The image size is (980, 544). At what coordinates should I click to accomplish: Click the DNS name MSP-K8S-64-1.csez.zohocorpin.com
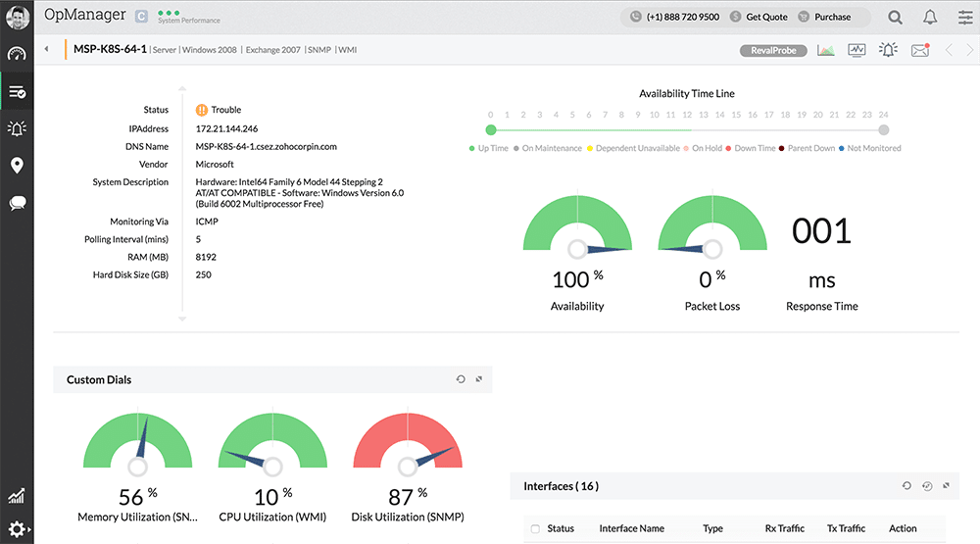[x=266, y=146]
